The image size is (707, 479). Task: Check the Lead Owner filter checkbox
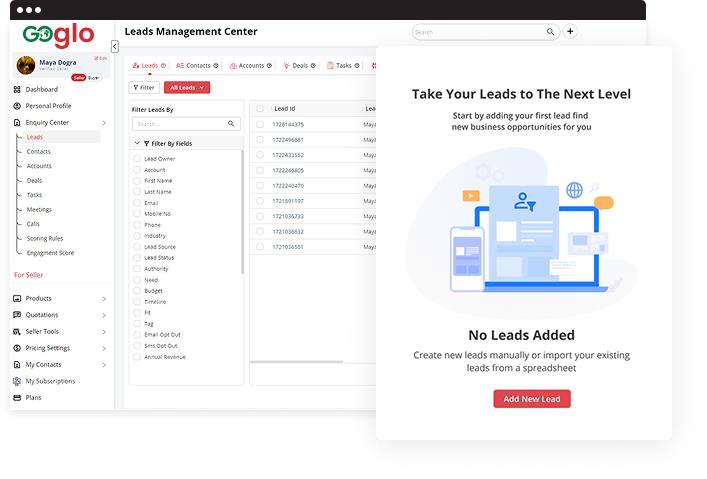[x=137, y=159]
